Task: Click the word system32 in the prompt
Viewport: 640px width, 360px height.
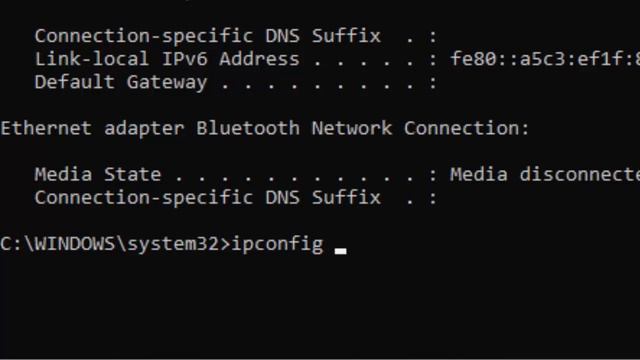Action: pos(173,245)
